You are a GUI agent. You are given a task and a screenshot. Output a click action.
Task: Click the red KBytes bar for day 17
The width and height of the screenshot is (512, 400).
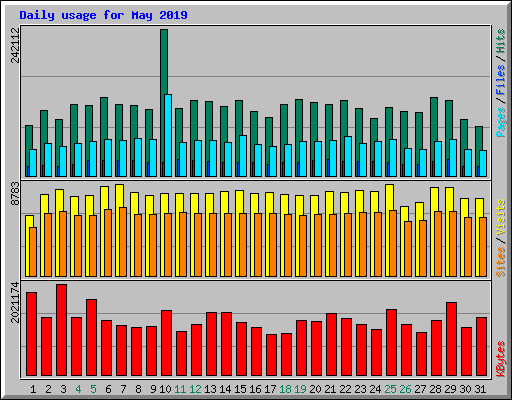(x=271, y=355)
